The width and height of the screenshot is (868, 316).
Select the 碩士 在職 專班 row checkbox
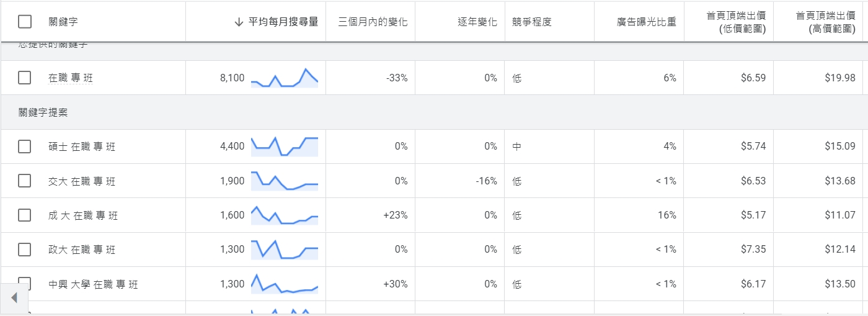point(25,147)
